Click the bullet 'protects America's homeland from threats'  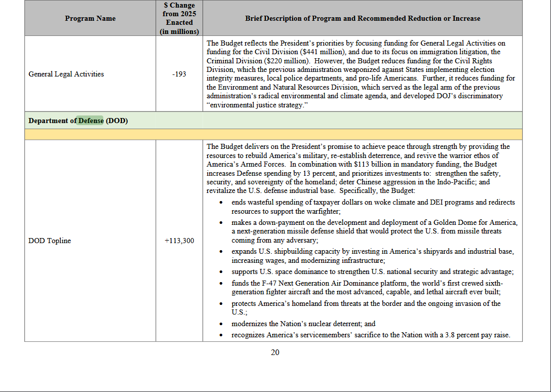366,308
